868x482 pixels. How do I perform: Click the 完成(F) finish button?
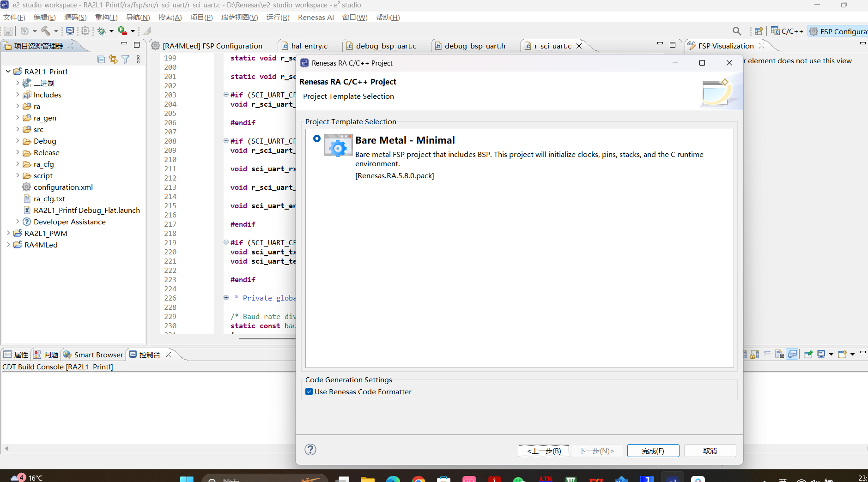pos(653,451)
